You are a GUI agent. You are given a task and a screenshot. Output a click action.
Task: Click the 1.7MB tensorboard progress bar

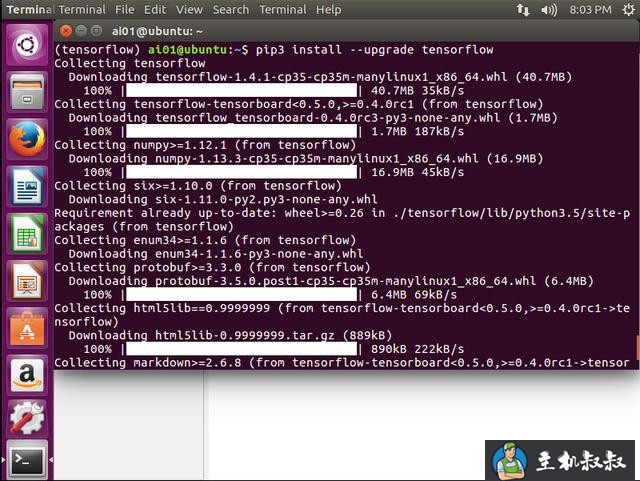tap(241, 131)
